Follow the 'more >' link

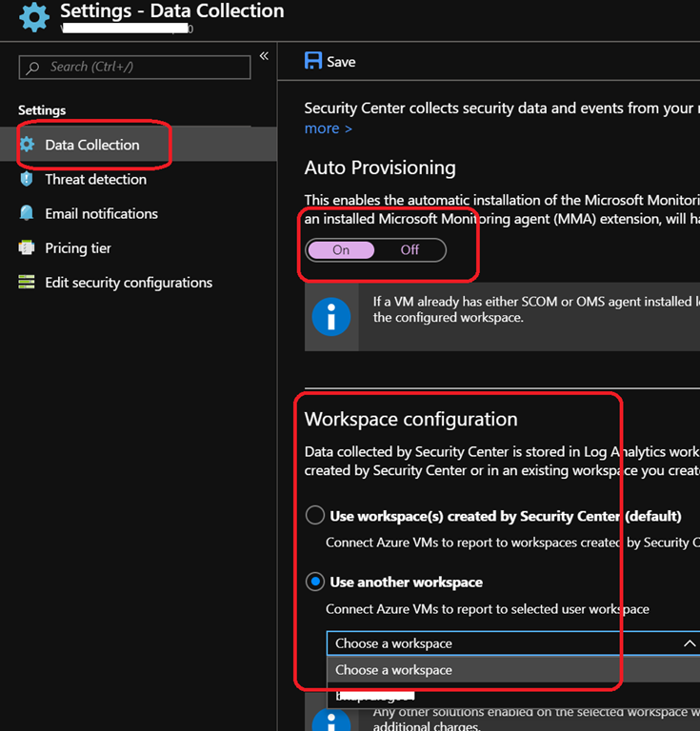[328, 128]
